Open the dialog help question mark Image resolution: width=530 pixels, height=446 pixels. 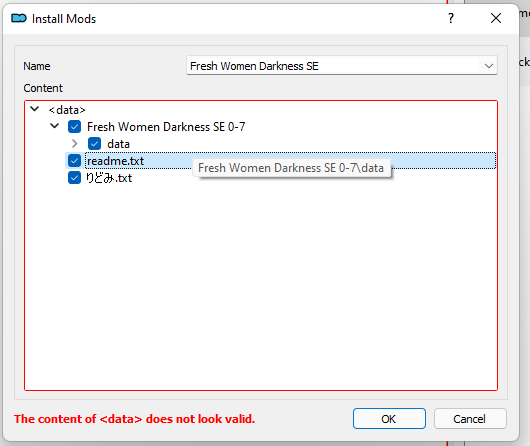(451, 18)
